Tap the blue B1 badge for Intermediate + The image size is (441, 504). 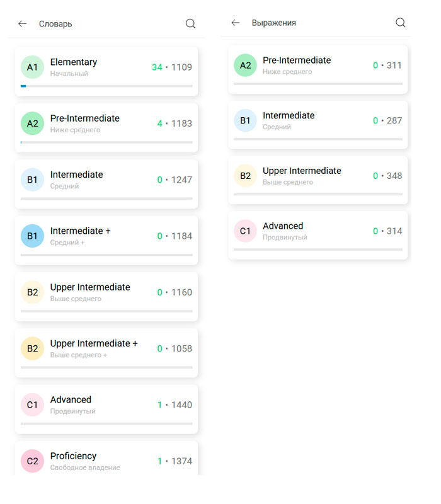tap(32, 236)
